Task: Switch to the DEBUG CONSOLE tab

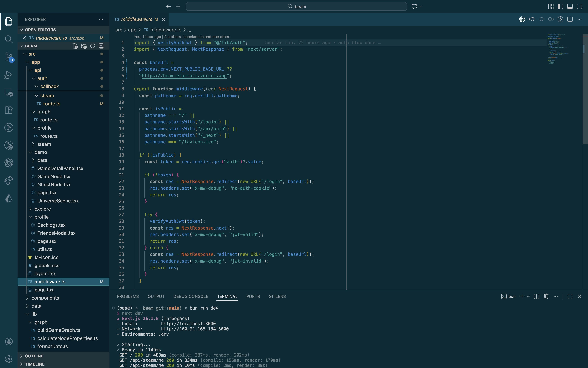Action: point(190,296)
